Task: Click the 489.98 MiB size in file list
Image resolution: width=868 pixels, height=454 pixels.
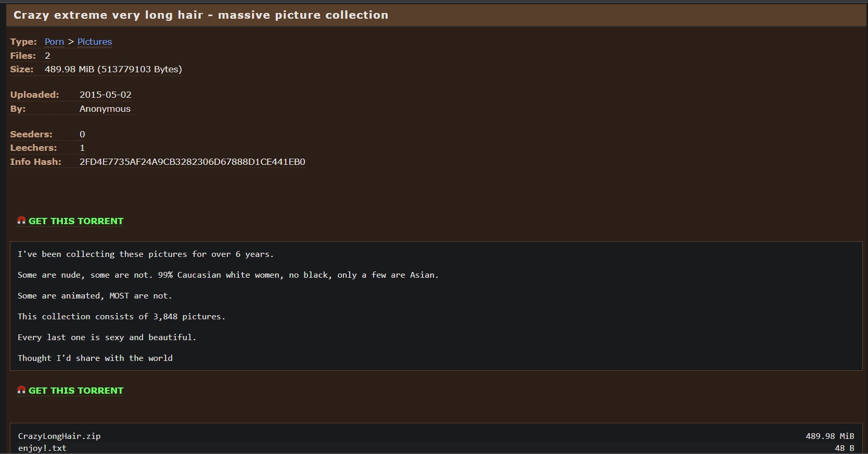Action: pyautogui.click(x=830, y=436)
